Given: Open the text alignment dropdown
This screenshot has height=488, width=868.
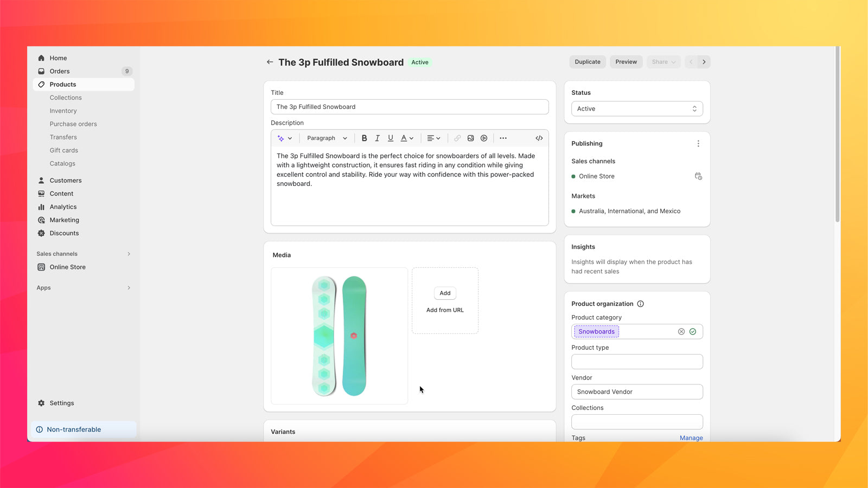Looking at the screenshot, I should click(x=433, y=138).
